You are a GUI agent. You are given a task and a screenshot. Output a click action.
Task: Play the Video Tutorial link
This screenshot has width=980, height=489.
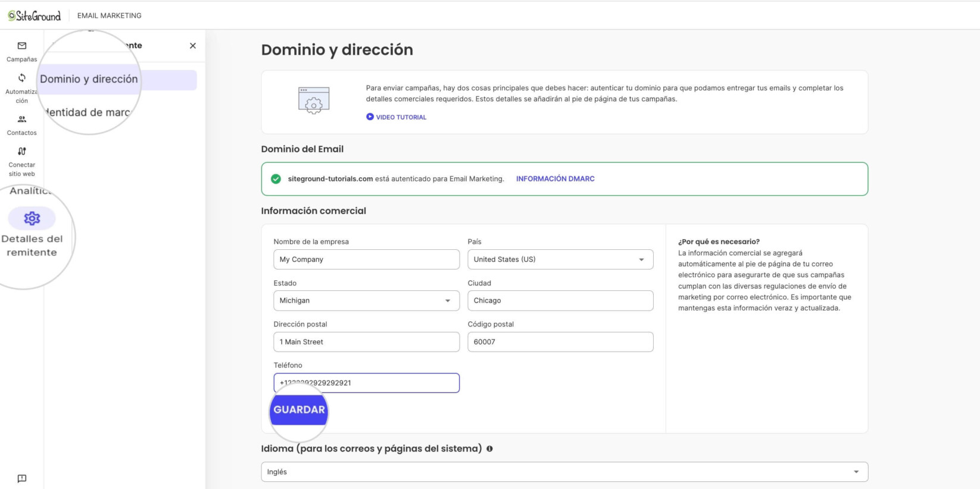(397, 117)
